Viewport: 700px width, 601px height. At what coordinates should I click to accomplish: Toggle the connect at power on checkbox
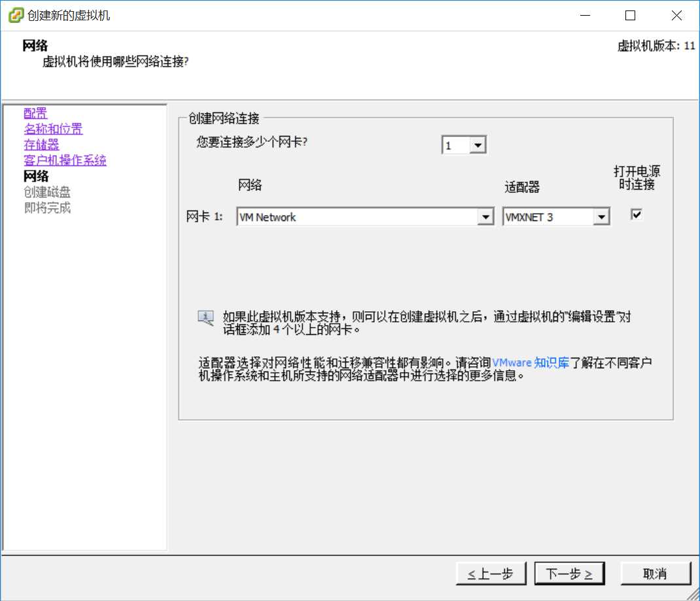click(x=636, y=215)
